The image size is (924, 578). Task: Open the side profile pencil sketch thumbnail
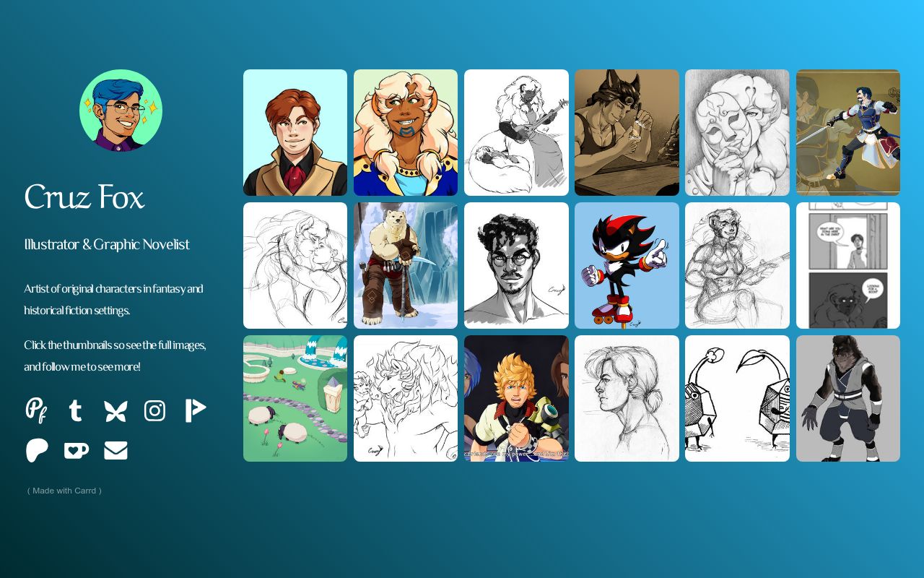[x=627, y=398]
